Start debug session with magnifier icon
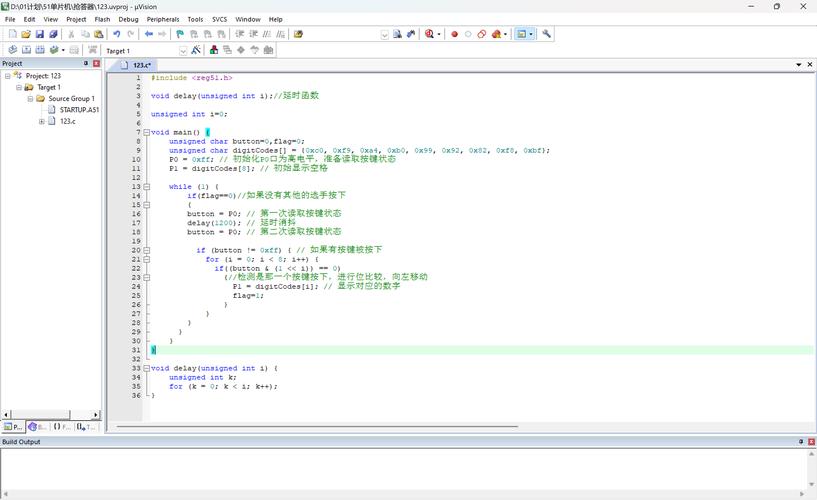This screenshot has height=500, width=817. click(x=430, y=34)
